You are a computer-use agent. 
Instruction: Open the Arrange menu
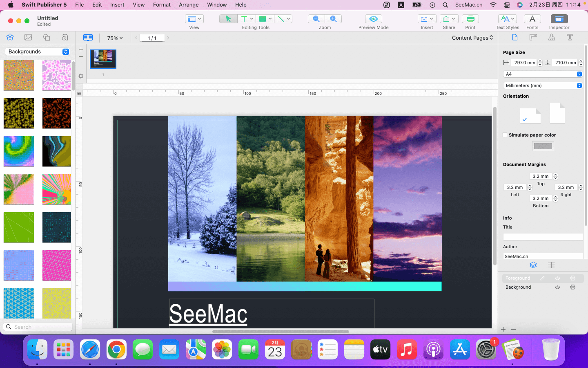point(189,4)
